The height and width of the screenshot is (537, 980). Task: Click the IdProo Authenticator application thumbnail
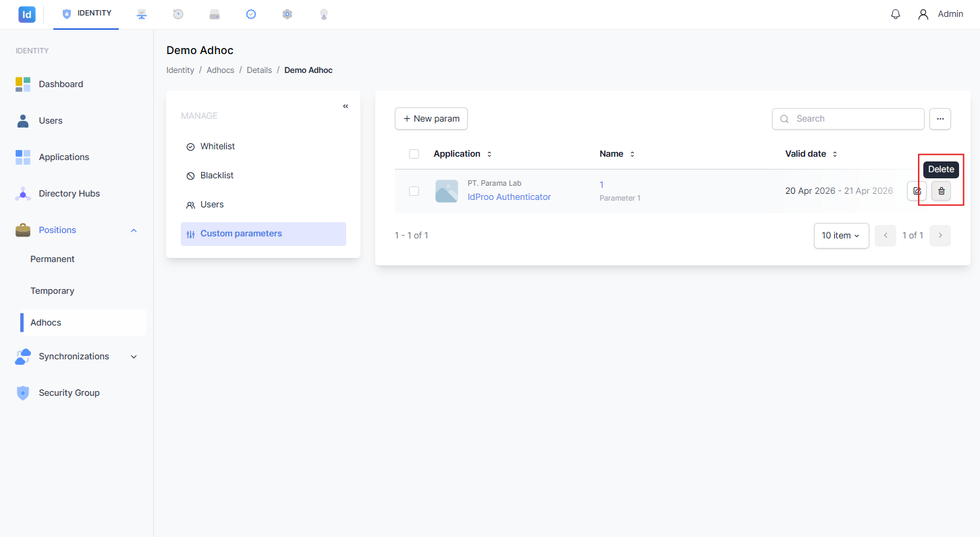coord(447,191)
